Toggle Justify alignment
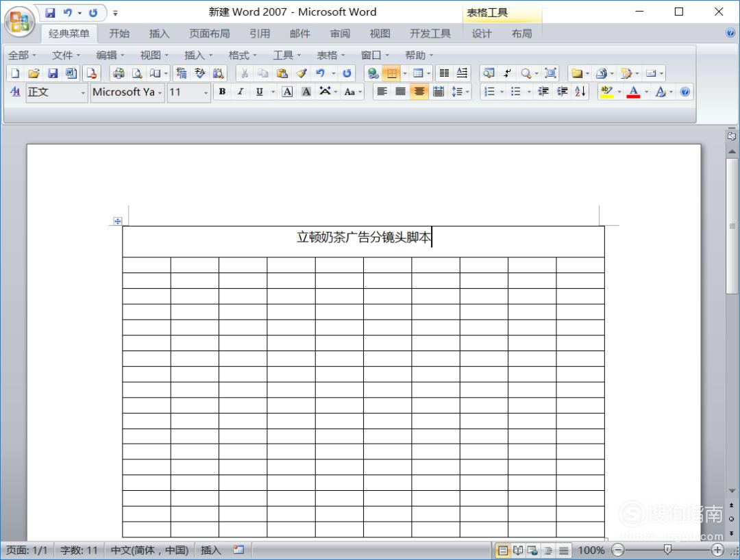Viewport: 740px width, 560px height. [x=401, y=92]
